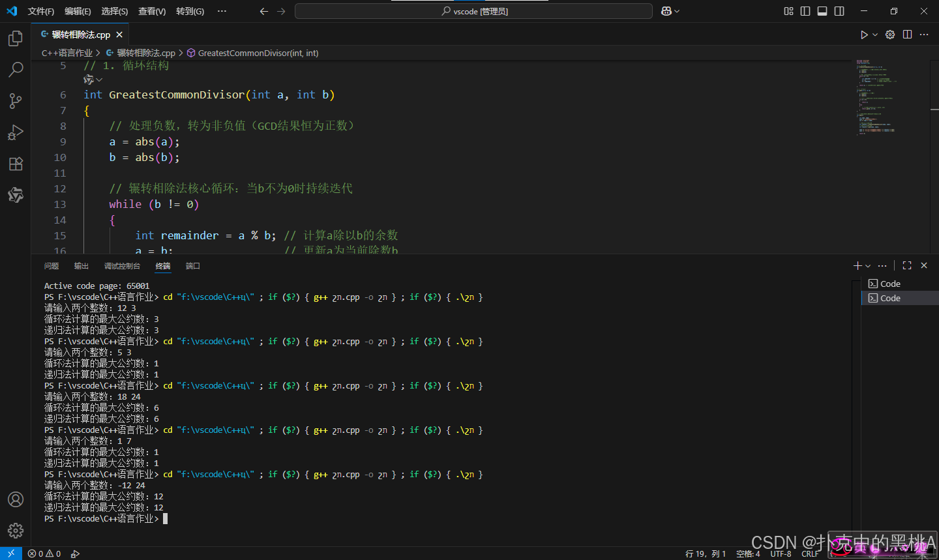Screen dimensions: 939x560
Task: Create a new terminal with plus icon
Action: click(x=857, y=265)
